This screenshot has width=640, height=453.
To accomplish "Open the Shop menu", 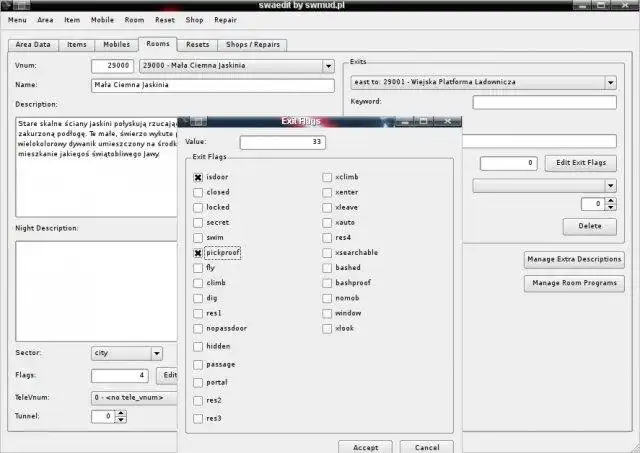I will coord(194,20).
